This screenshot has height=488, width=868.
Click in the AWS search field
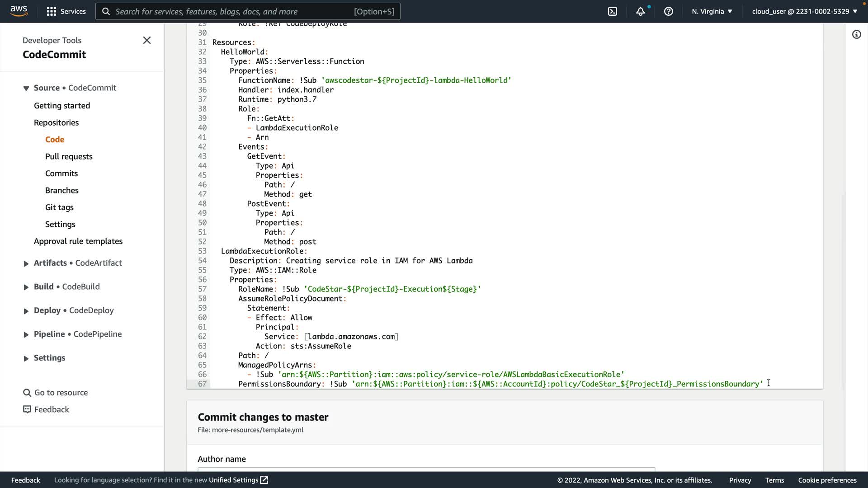248,11
